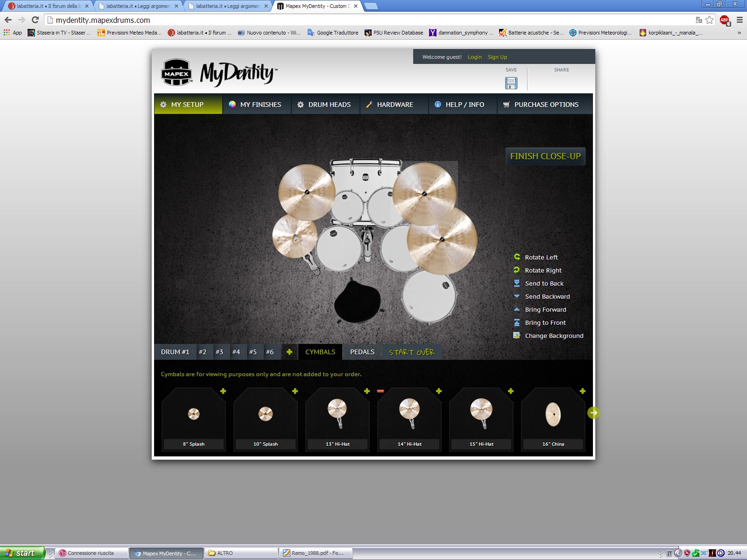
Task: Click the Login link
Action: coord(474,57)
